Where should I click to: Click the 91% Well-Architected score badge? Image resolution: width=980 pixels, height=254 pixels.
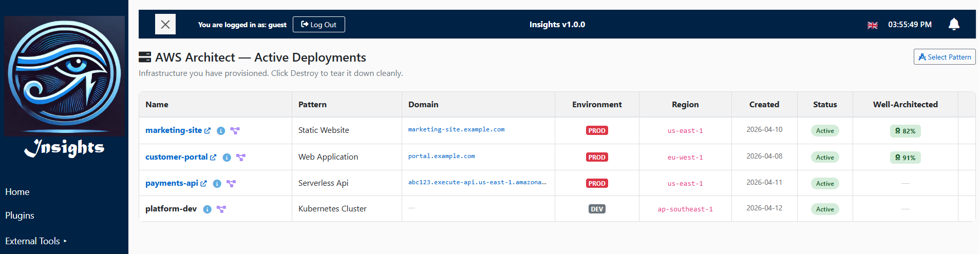pyautogui.click(x=905, y=158)
